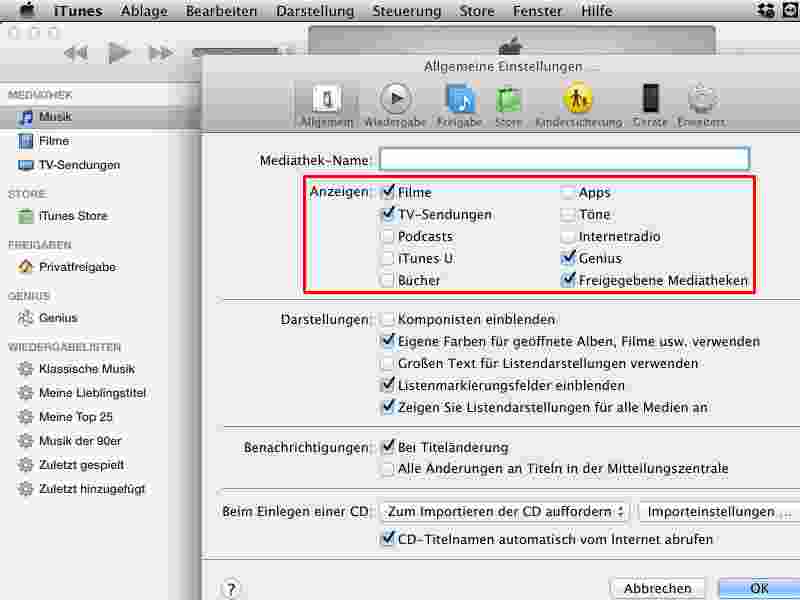Enable the Apps checkbox
Screen dimensions: 800x600
pos(567,192)
